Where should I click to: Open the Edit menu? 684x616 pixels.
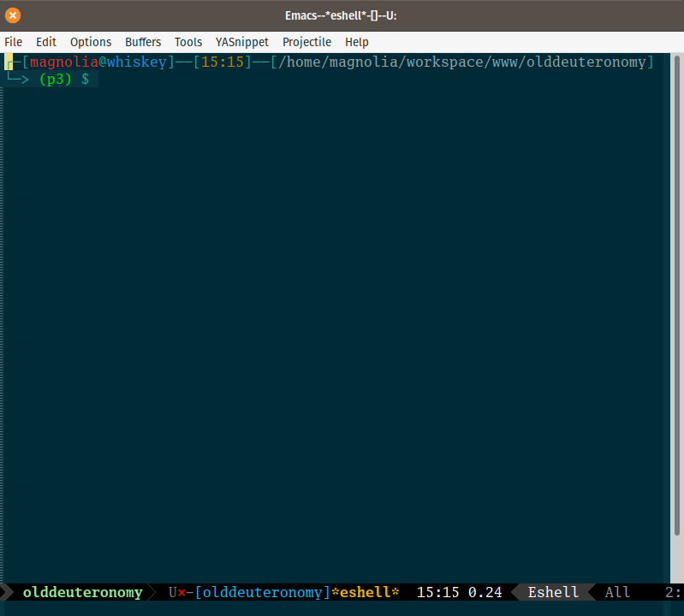pyautogui.click(x=46, y=42)
